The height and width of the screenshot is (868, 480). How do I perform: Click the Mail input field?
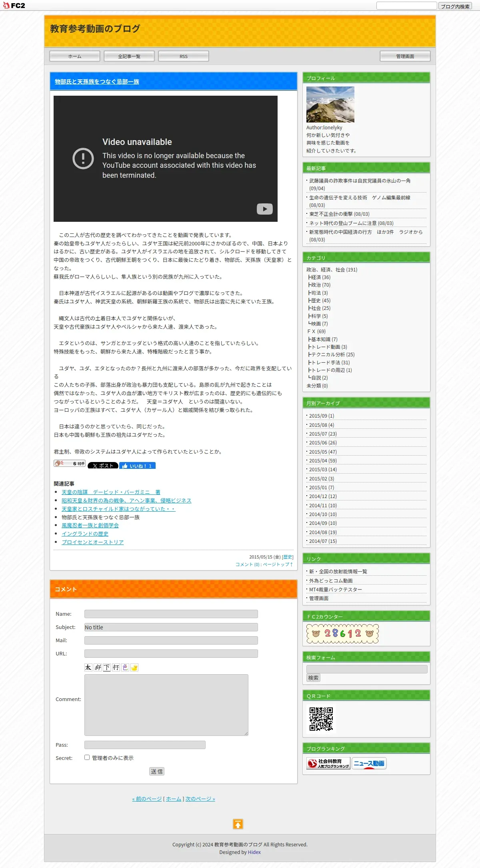[x=171, y=640]
